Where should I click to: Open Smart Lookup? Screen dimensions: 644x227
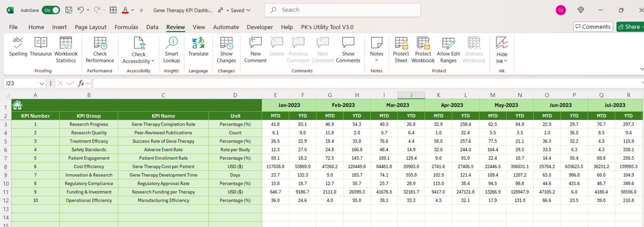tap(172, 50)
